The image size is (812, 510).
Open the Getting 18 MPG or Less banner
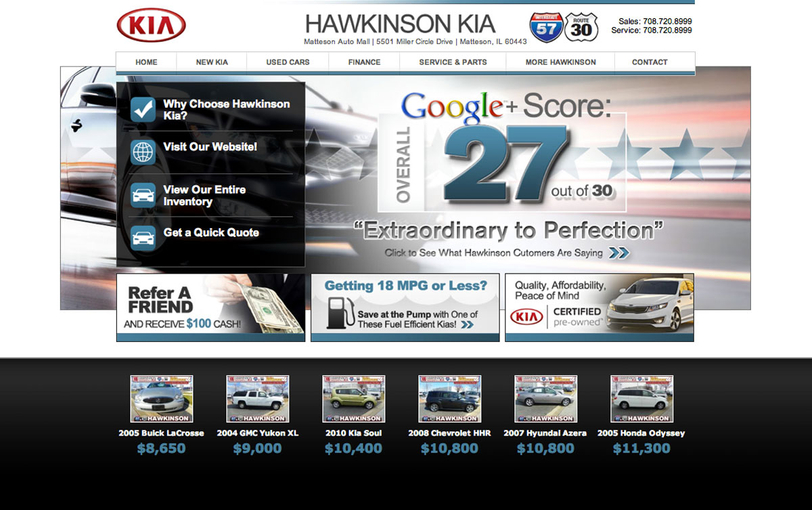(405, 307)
